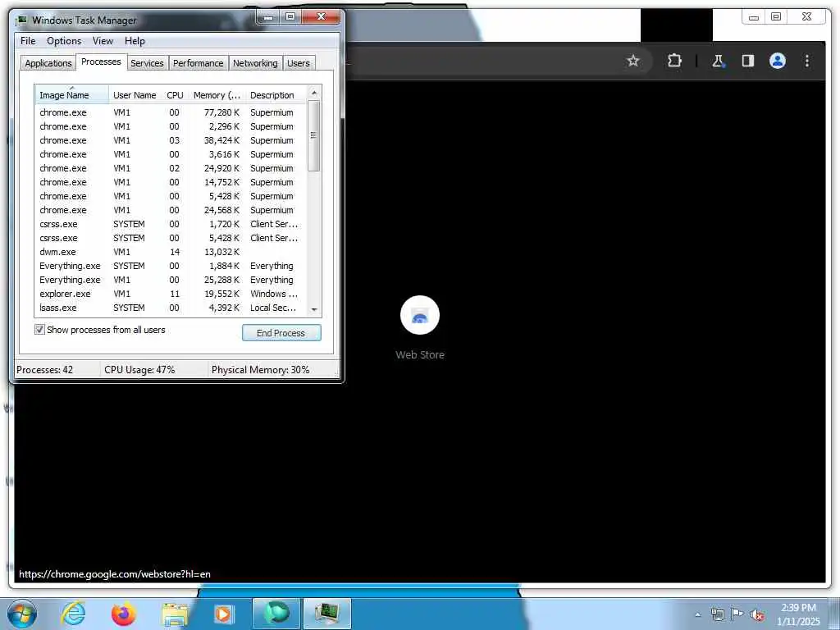The width and height of the screenshot is (840, 630).
Task: Select chrome.exe row using 14,752 K
Action: click(x=171, y=182)
